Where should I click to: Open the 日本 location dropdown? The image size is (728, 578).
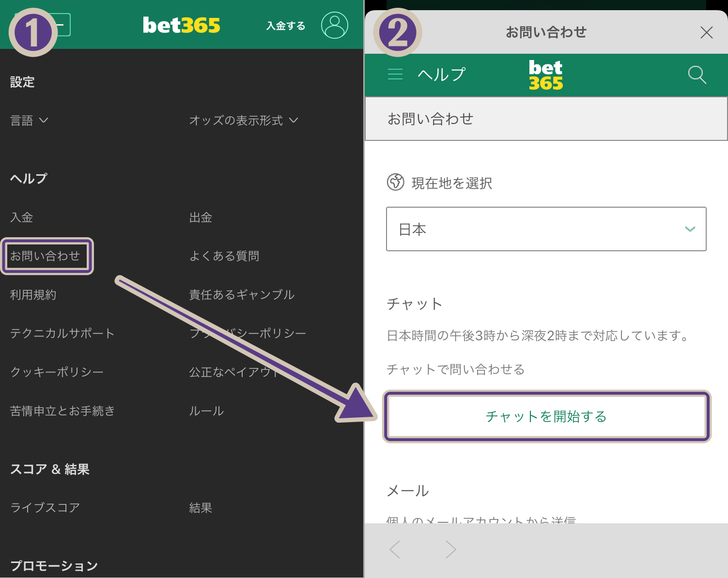pos(546,229)
